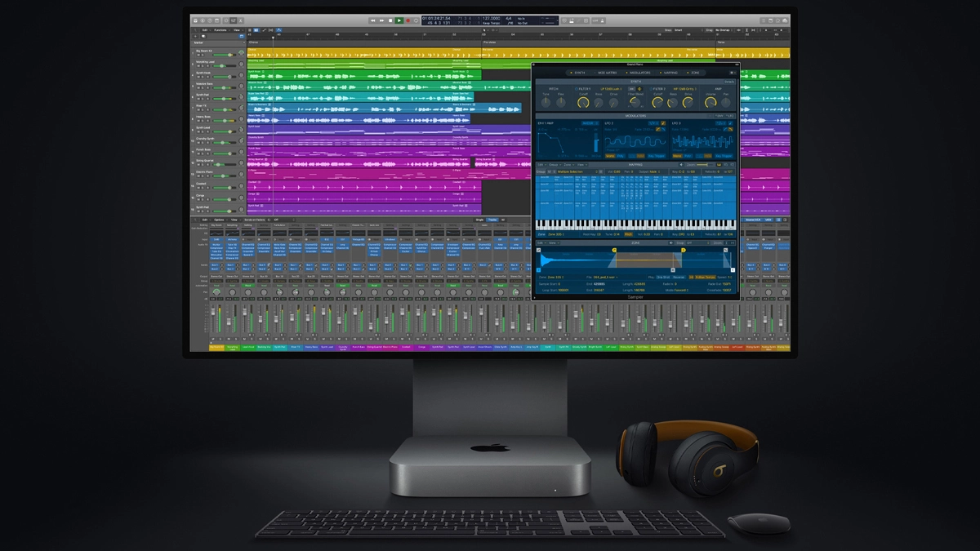The image size is (980, 551).
Task: Click the plus icon to add a track
Action: point(195,37)
